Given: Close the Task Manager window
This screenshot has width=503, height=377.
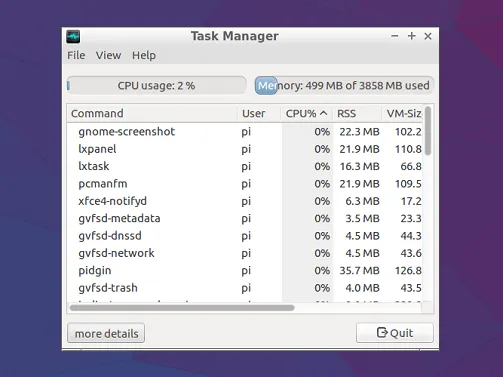Looking at the screenshot, I should click(428, 36).
